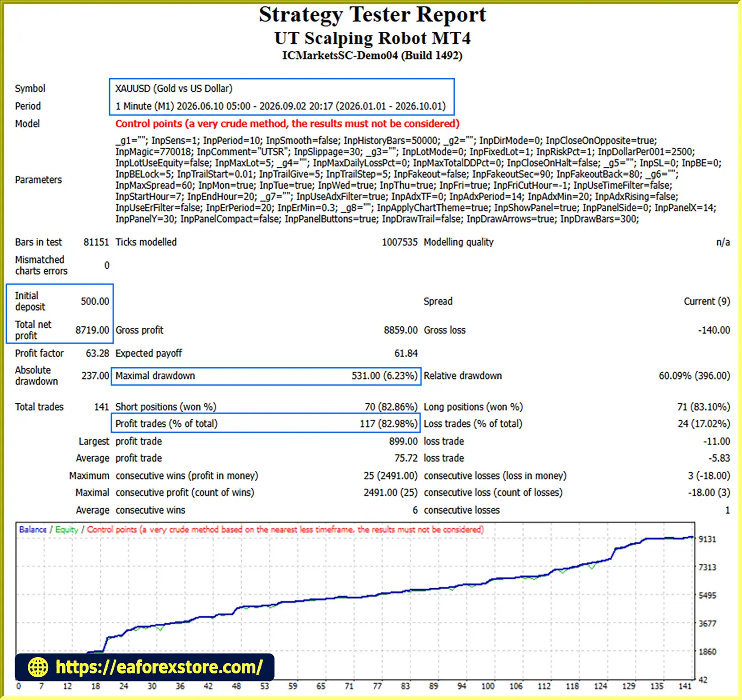Select the Total net profit value "8719.00"

pos(92,330)
